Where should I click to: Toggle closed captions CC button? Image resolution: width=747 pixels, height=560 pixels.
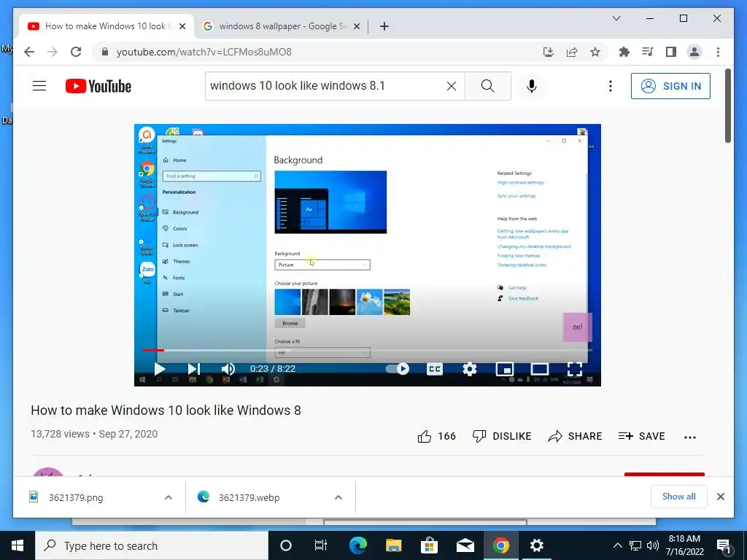click(435, 369)
